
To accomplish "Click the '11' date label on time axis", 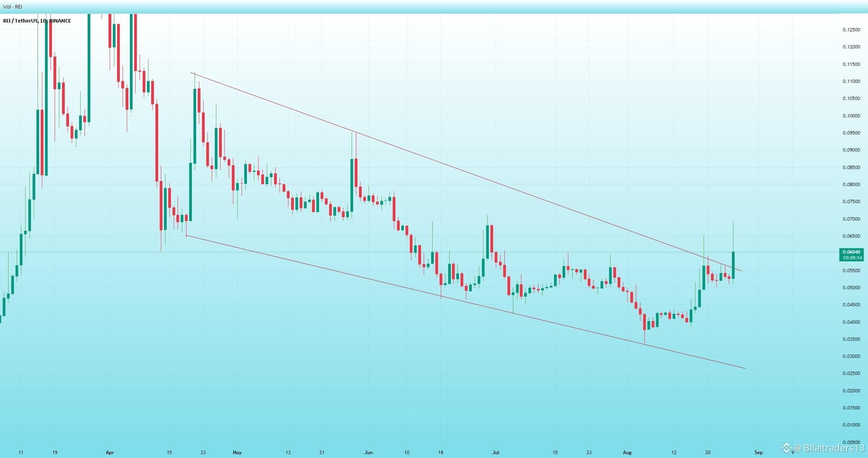I will 21,453.
